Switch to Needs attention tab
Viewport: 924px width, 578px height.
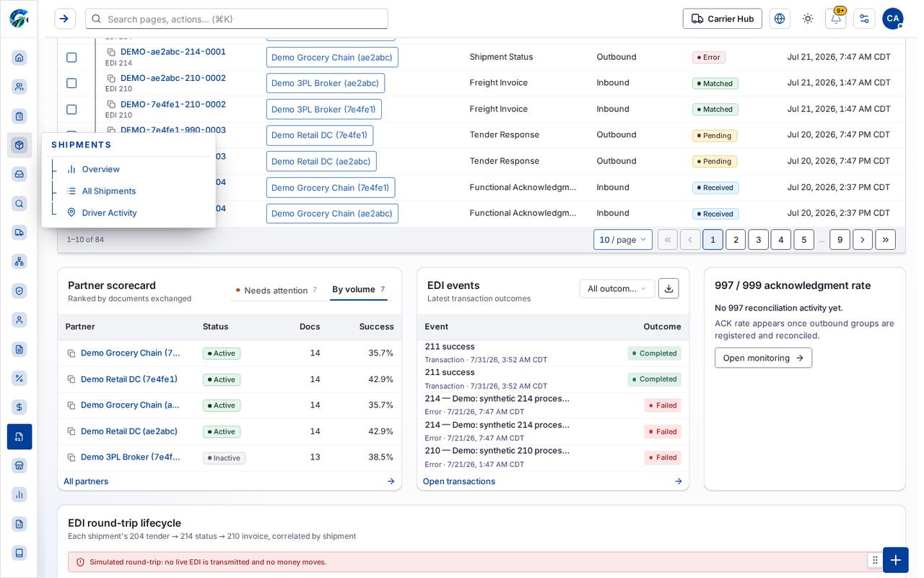coord(276,290)
